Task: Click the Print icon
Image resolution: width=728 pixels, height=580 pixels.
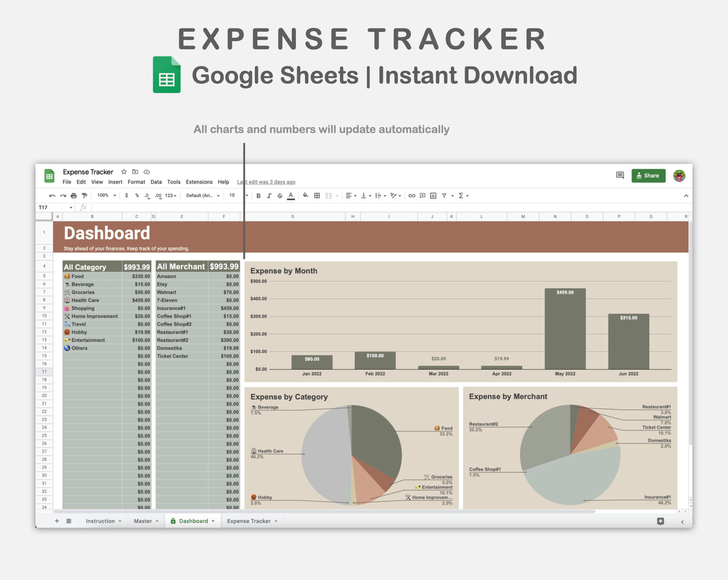Action: (x=74, y=196)
